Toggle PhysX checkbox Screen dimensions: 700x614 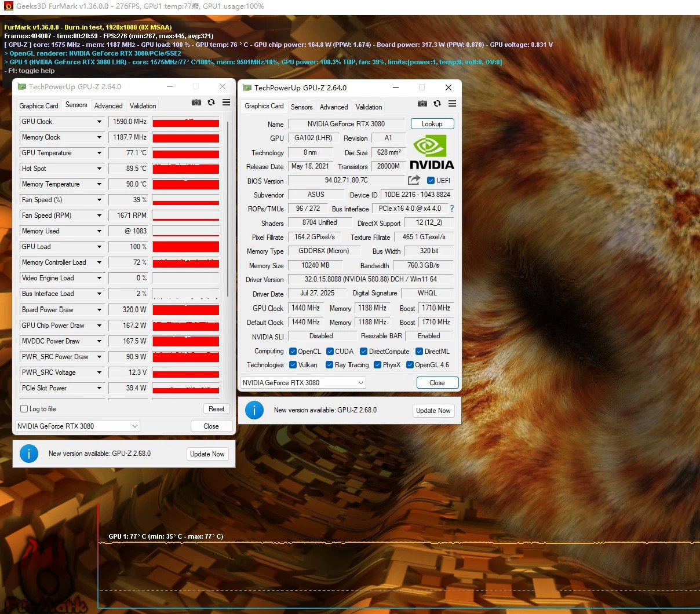pyautogui.click(x=377, y=364)
